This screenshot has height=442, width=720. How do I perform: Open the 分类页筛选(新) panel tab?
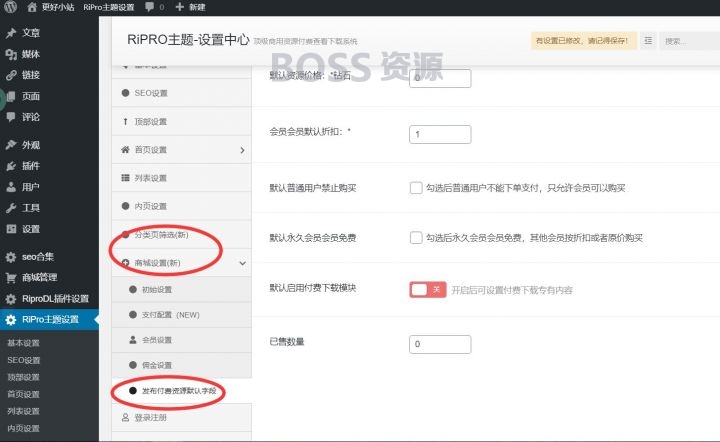181,235
